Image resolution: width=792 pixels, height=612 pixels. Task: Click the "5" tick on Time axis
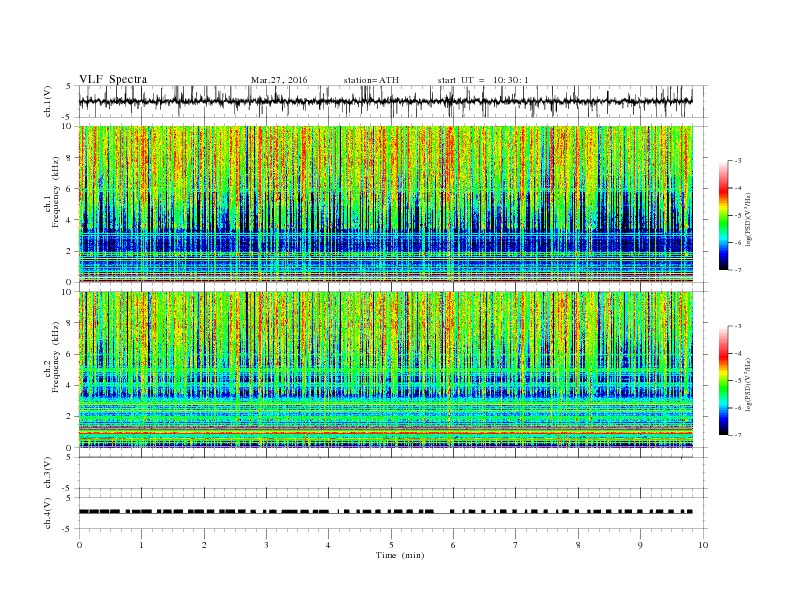click(391, 545)
